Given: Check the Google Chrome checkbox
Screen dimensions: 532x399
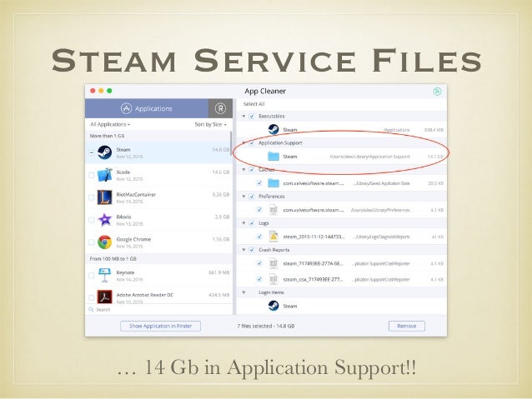Looking at the screenshot, I should tap(91, 242).
